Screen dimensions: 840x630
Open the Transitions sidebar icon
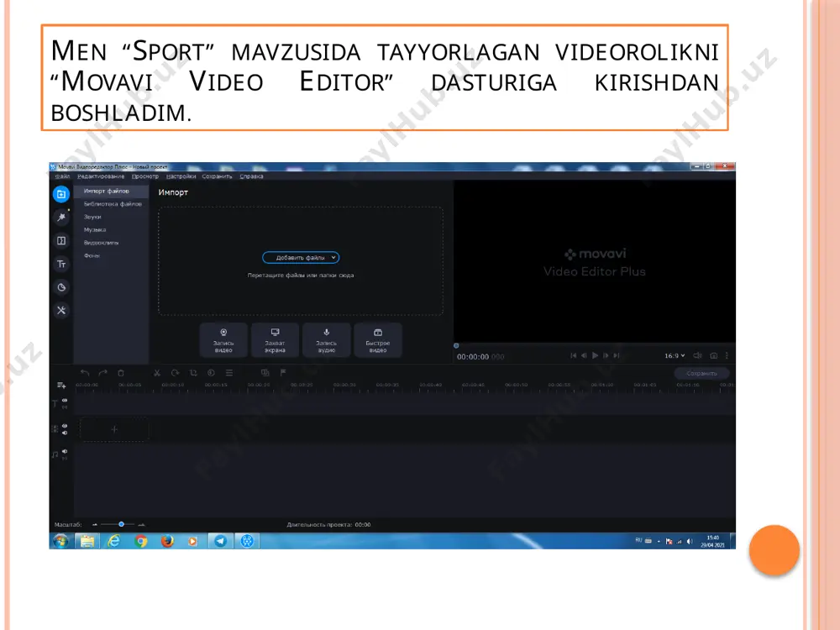tap(61, 240)
